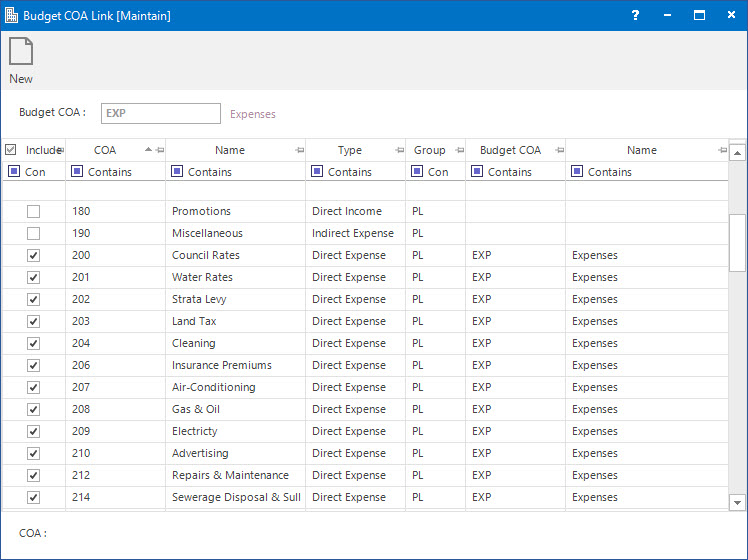Image resolution: width=748 pixels, height=560 pixels.
Task: Click the pin icon on Group column header
Action: pos(459,150)
